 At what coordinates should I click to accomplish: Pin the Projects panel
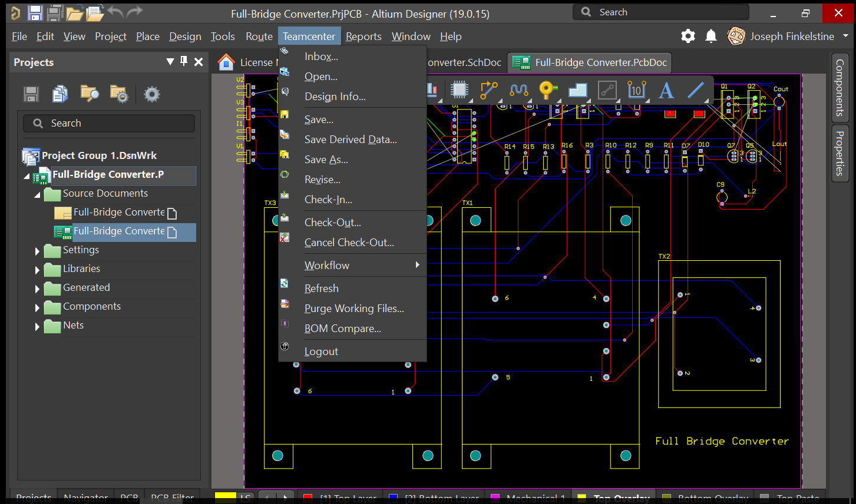click(x=184, y=61)
